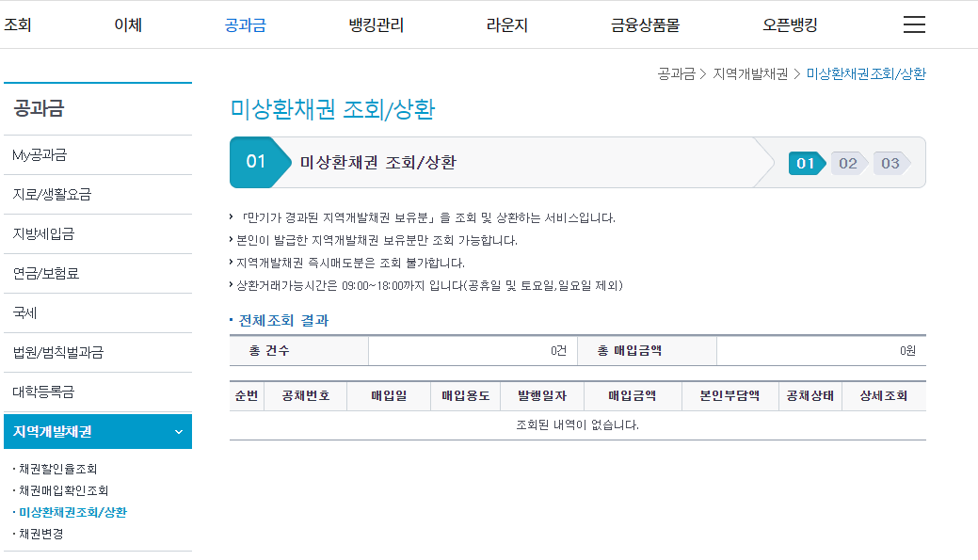Click step indicator 03 badge
This screenshot has width=978, height=560.
(890, 164)
